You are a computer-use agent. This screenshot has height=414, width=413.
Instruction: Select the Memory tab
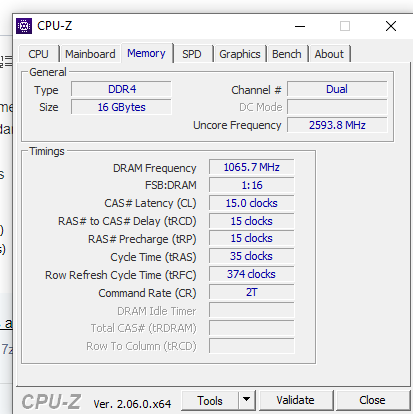(x=147, y=53)
